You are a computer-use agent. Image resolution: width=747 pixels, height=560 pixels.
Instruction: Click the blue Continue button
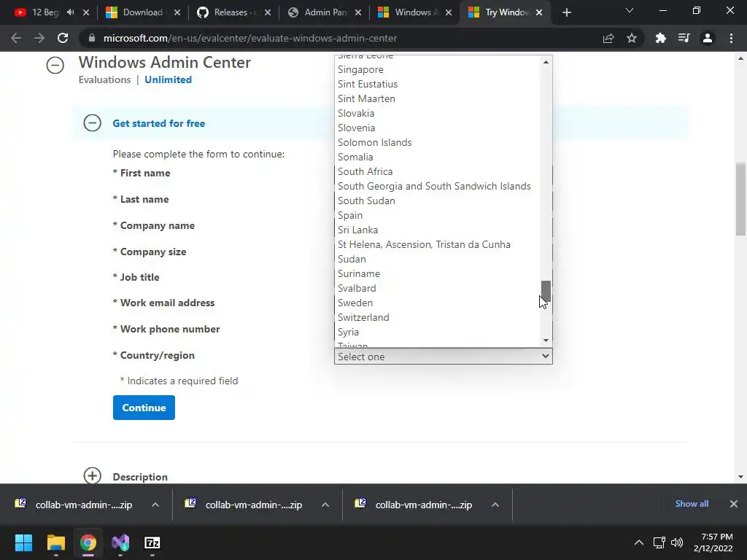pyautogui.click(x=144, y=408)
